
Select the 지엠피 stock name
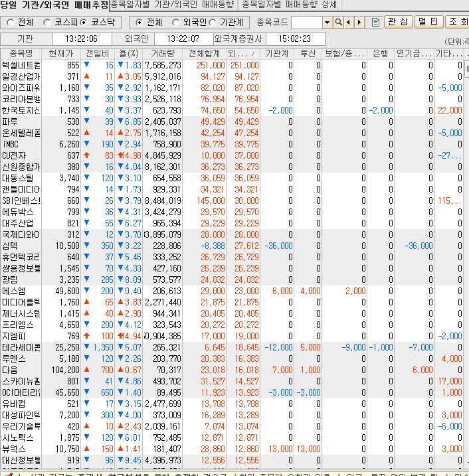click(x=14, y=336)
